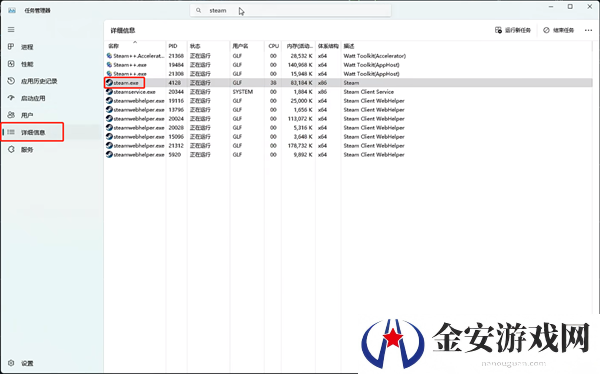Viewport: 600px width, 374px height.
Task: Click icon of steamwebhelper.exe PID 20028
Action: (109, 127)
